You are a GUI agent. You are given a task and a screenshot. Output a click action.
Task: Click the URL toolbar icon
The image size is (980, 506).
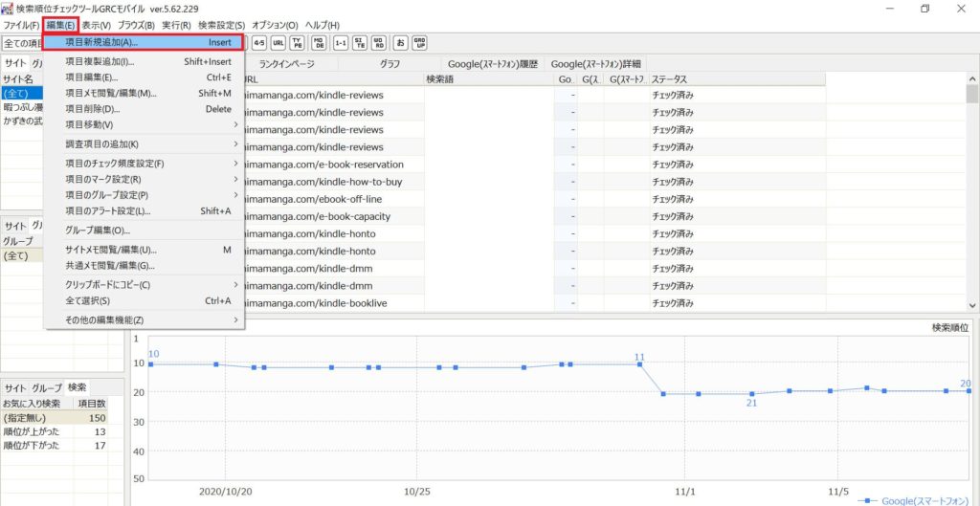tap(278, 43)
